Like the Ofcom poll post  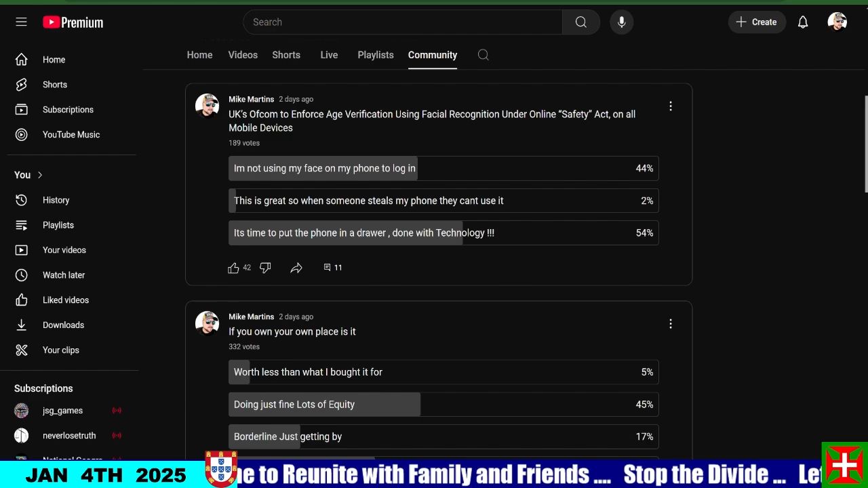(x=233, y=268)
